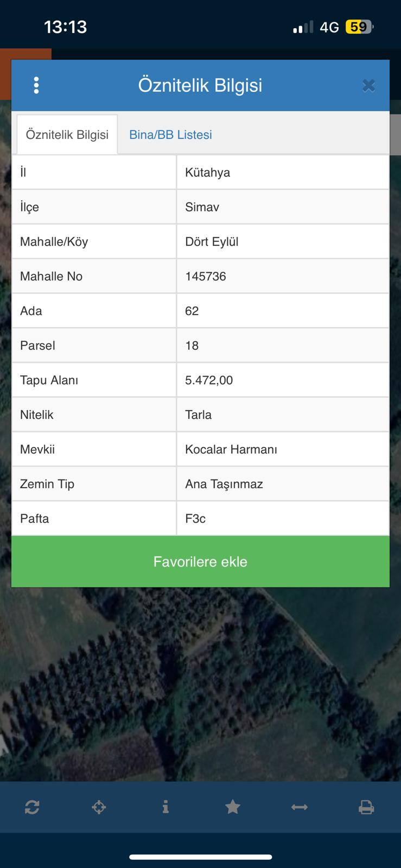Switch to Bina/BB Listesi tab
The image size is (401, 868).
170,135
